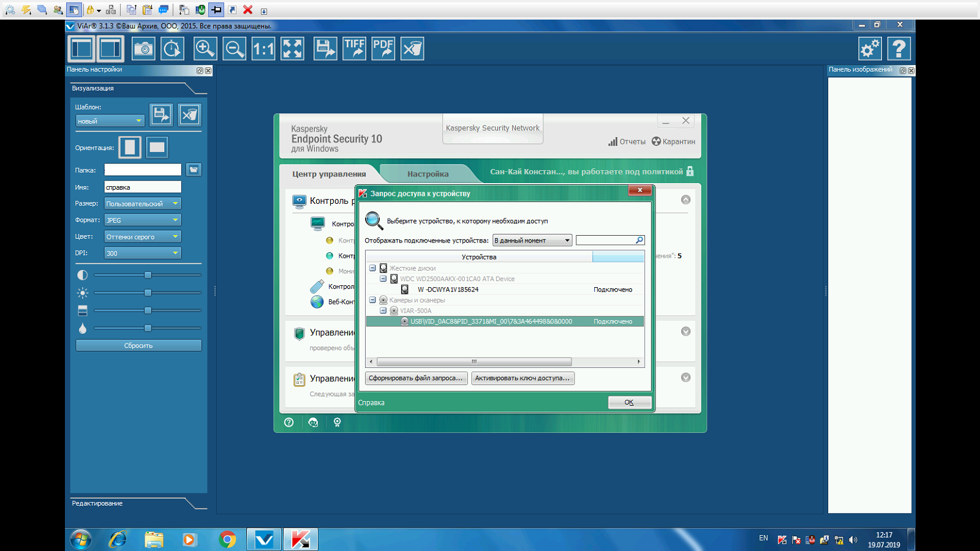The height and width of the screenshot is (551, 980).
Task: Start timed capture with the stopwatch icon
Action: coord(172,48)
